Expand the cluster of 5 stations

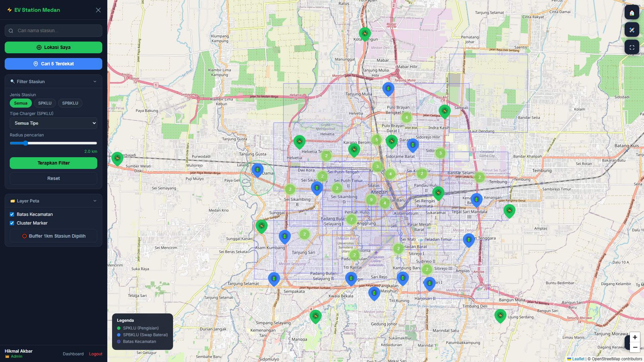(377, 140)
